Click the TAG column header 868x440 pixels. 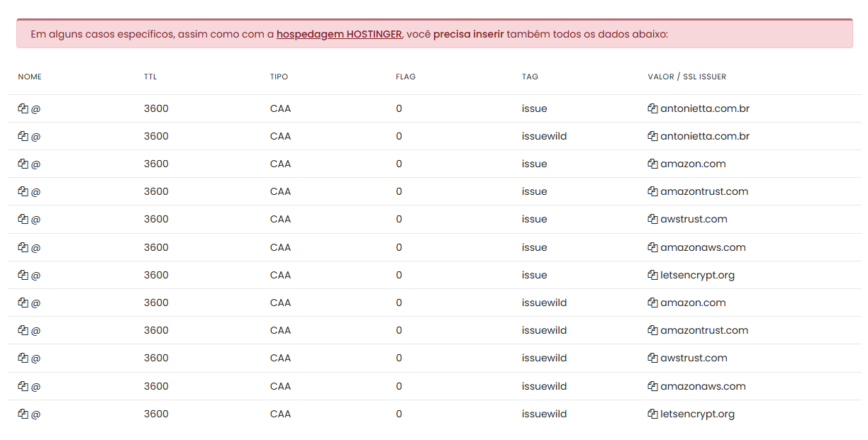coord(530,77)
